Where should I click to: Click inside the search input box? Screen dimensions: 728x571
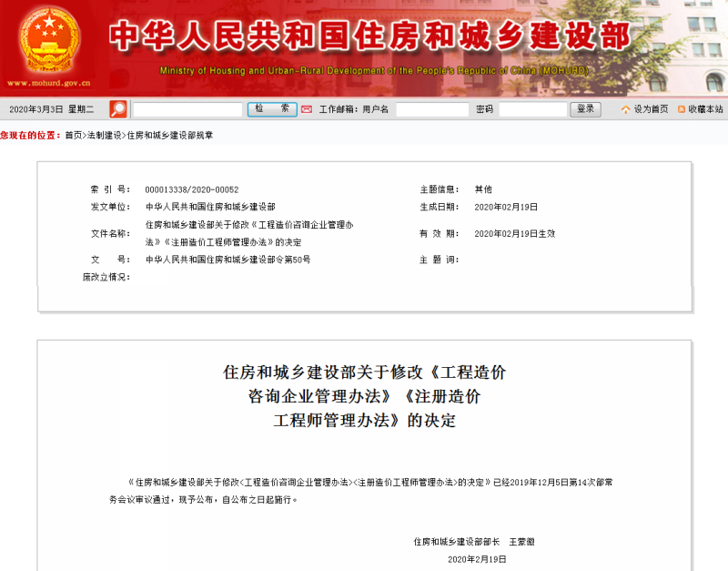coord(187,107)
